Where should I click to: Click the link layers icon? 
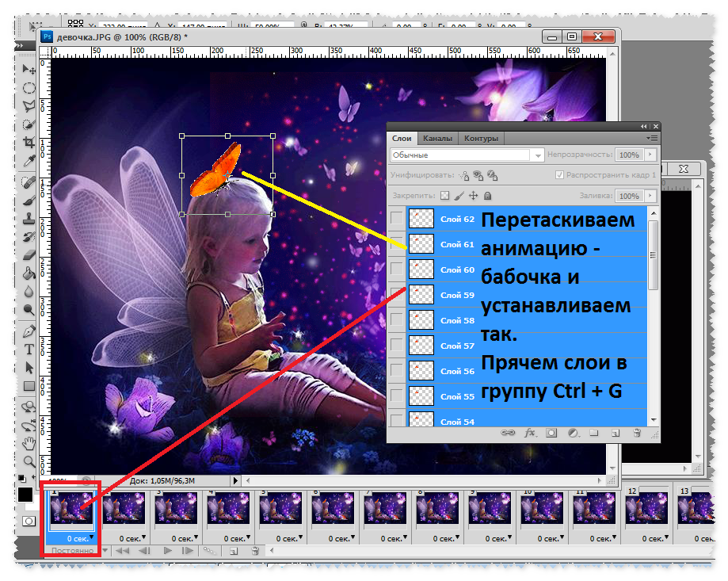(508, 433)
